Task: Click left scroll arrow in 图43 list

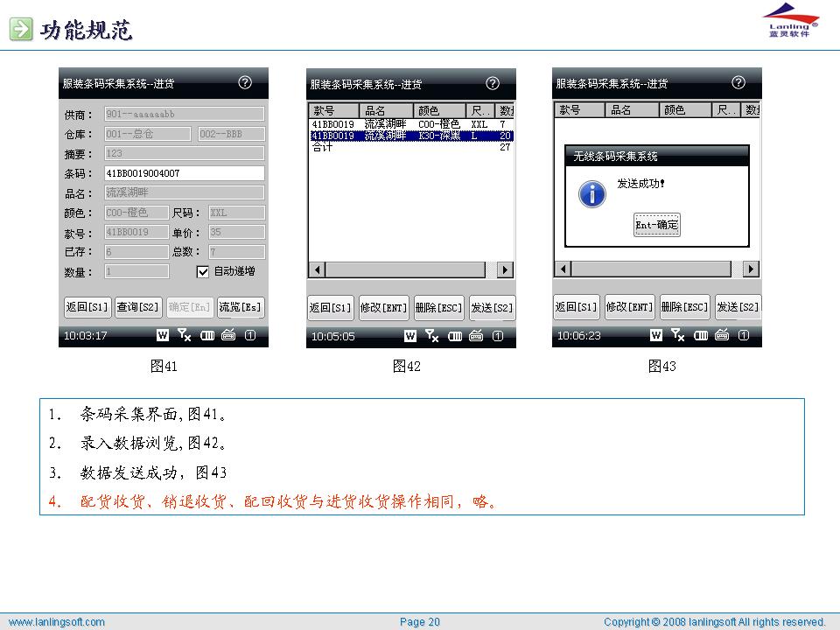Action: (x=563, y=269)
